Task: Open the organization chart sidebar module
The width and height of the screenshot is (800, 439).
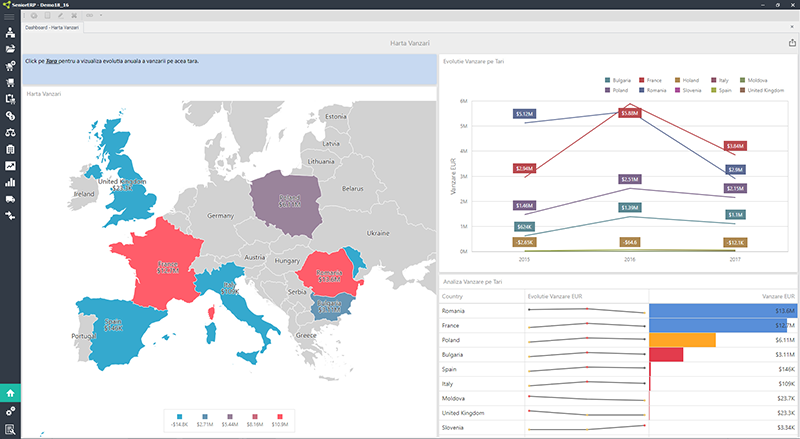Action: (x=10, y=33)
